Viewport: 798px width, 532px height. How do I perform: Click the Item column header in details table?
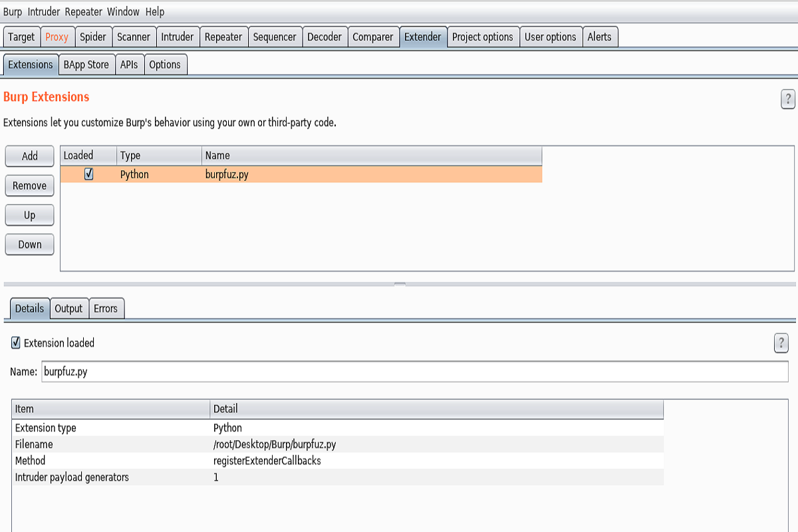pos(111,409)
